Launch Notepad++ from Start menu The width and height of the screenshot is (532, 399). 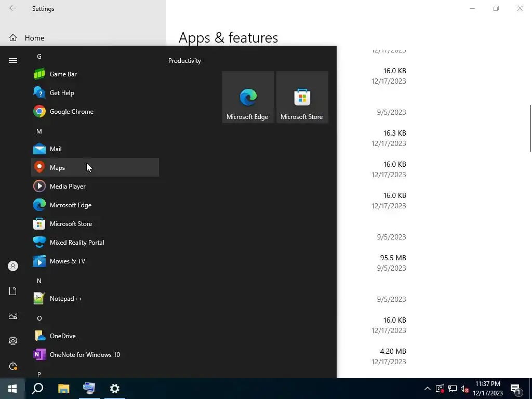pos(95,298)
